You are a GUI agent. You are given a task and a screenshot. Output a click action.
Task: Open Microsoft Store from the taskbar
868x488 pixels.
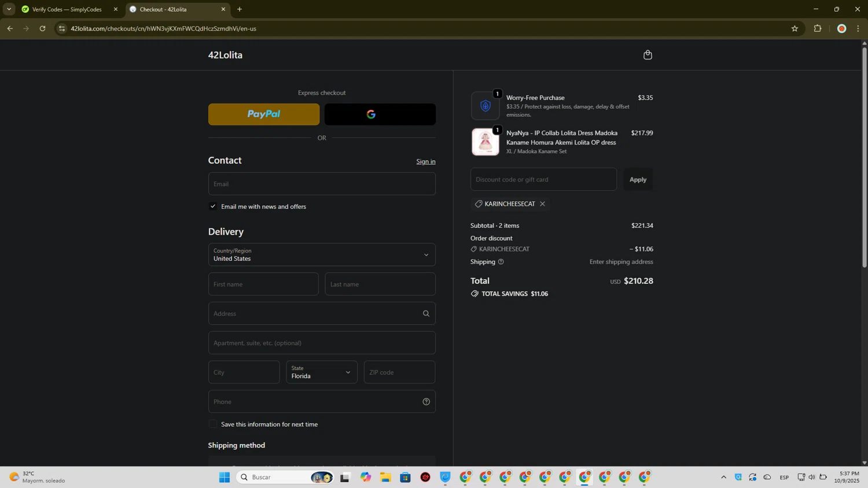tap(405, 477)
